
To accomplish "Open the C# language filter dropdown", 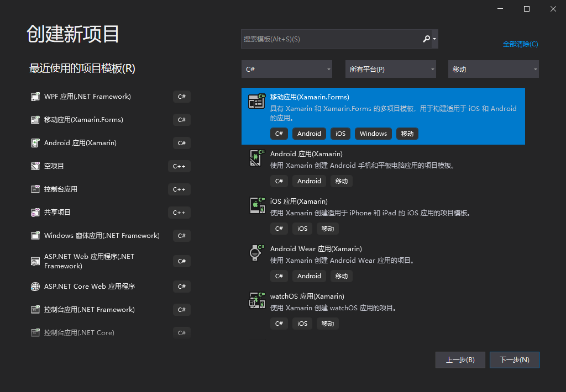I will (x=287, y=69).
